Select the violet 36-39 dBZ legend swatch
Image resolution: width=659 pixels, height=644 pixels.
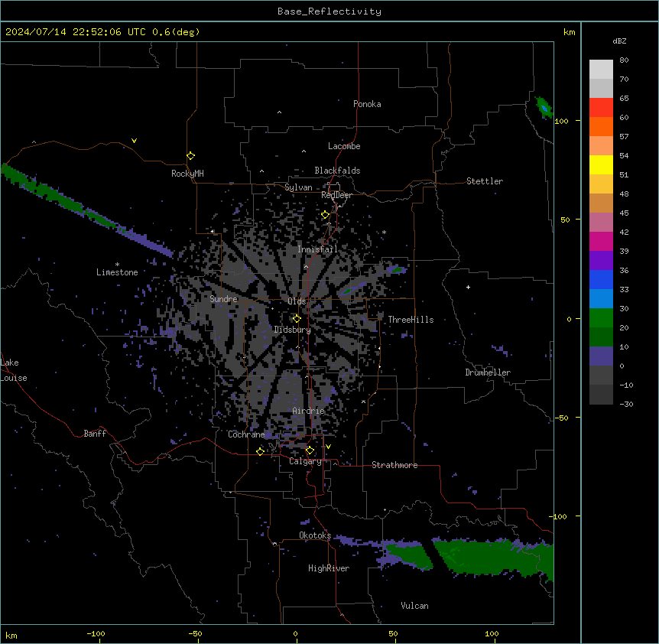click(601, 261)
